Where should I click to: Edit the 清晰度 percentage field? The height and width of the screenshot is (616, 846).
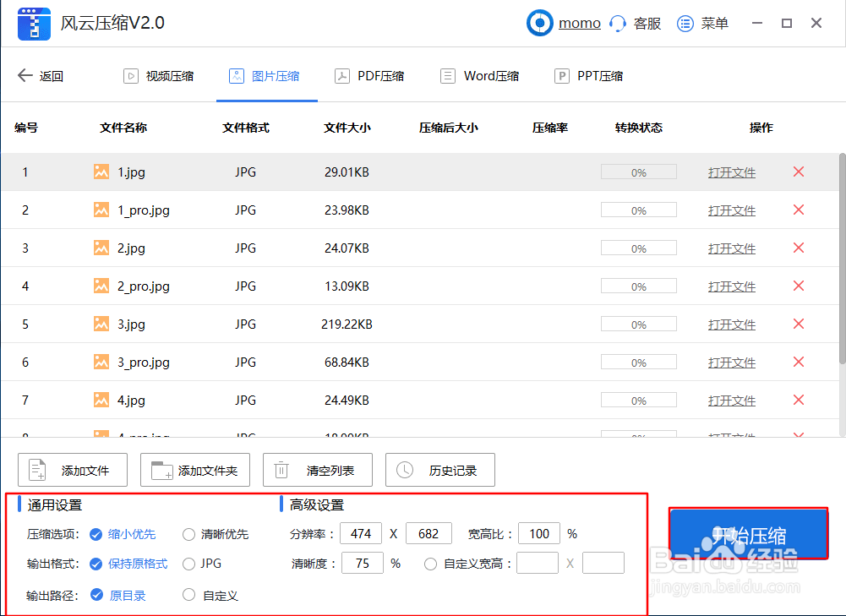[x=363, y=563]
